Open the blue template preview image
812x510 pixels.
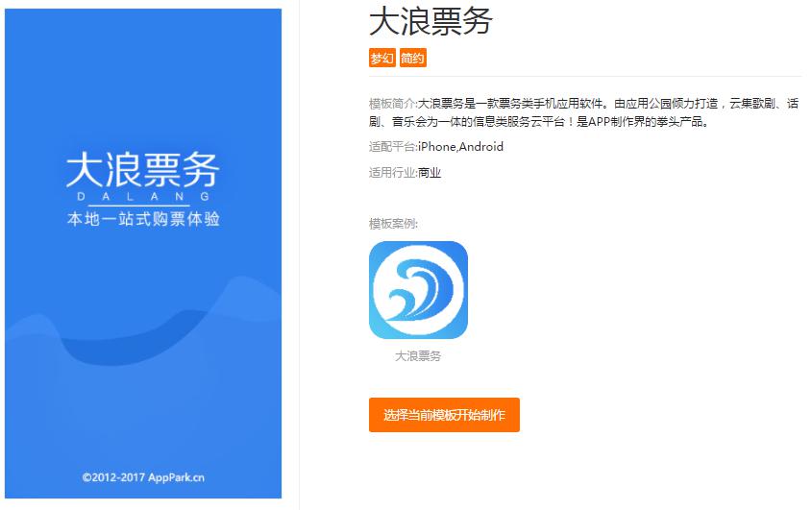coord(143,254)
